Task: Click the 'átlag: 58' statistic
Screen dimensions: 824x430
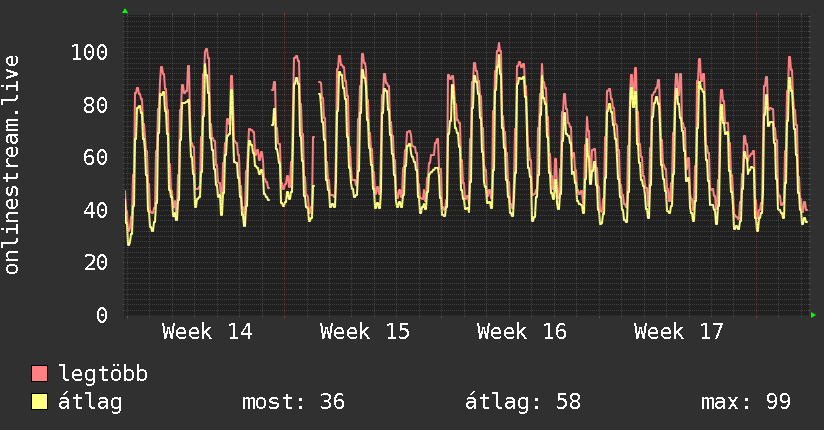Action: [523, 402]
